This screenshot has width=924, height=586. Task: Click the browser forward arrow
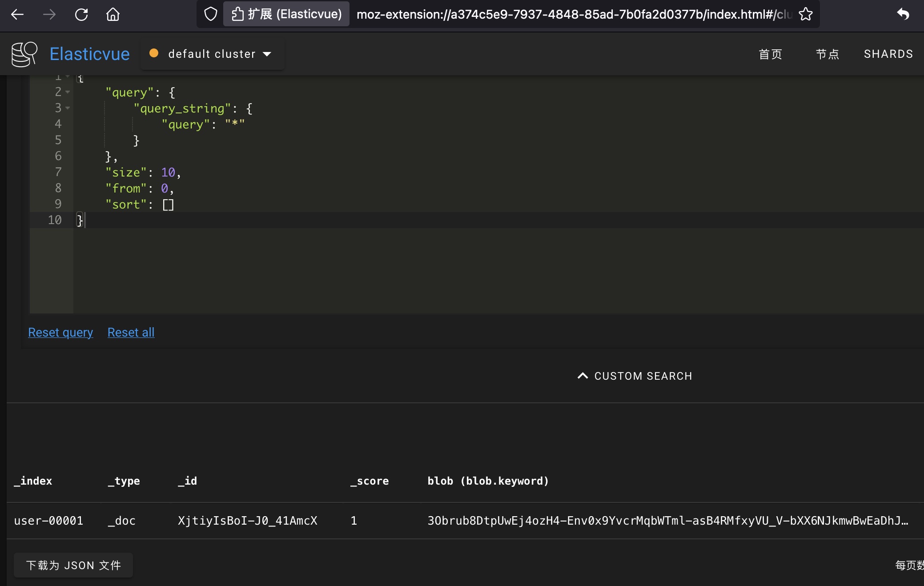point(49,15)
